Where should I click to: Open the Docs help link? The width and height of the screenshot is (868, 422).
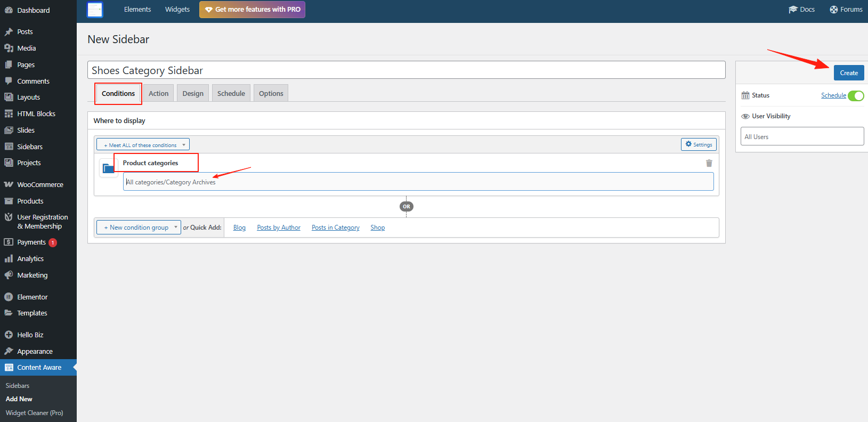[x=801, y=10]
